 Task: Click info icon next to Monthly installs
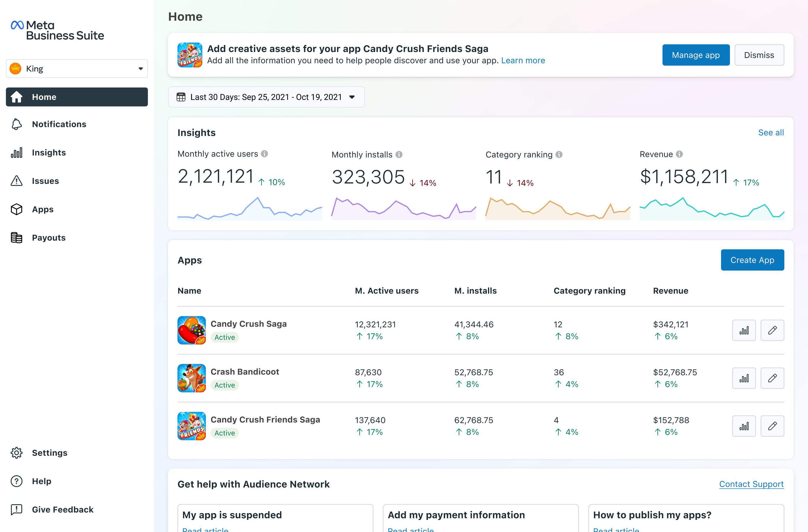point(399,154)
